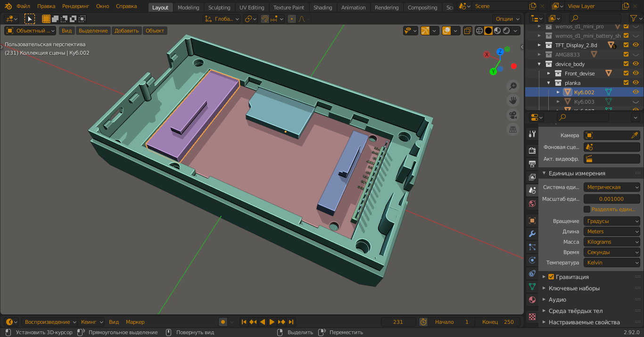This screenshot has height=337, width=644.
Task: Switch orthographic/perspective with the grid gizmo
Action: [x=513, y=129]
